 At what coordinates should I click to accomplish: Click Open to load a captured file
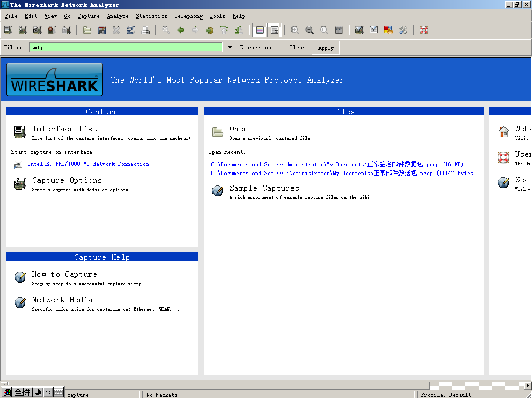tap(238, 129)
